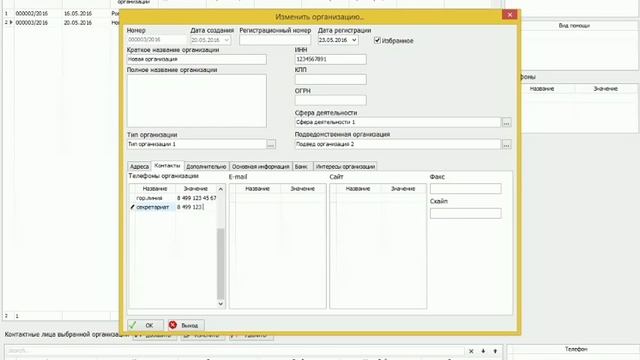
Task: Select the гор.линия phone row name
Action: coord(149,198)
